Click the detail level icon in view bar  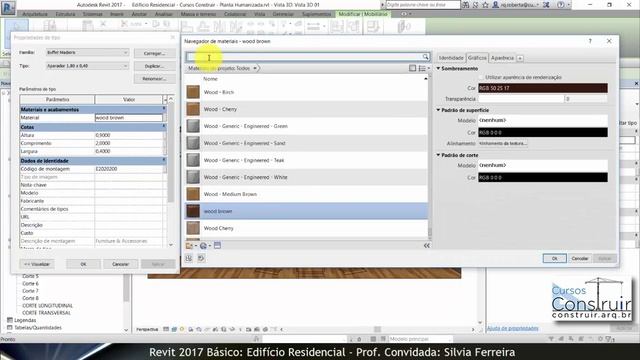click(x=166, y=329)
